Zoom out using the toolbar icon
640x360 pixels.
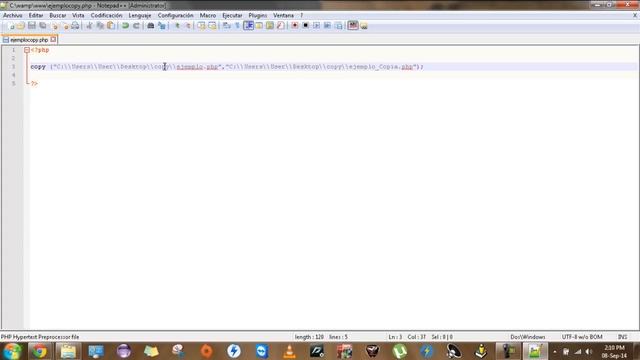[188, 26]
